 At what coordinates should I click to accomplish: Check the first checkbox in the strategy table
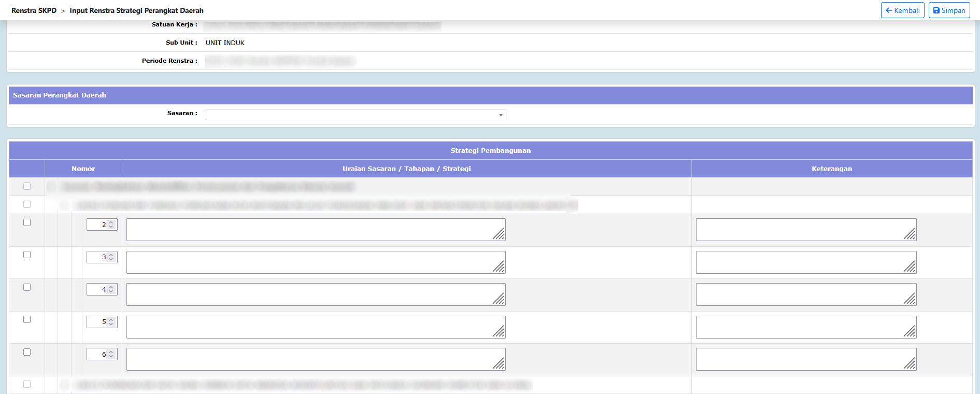[x=27, y=186]
